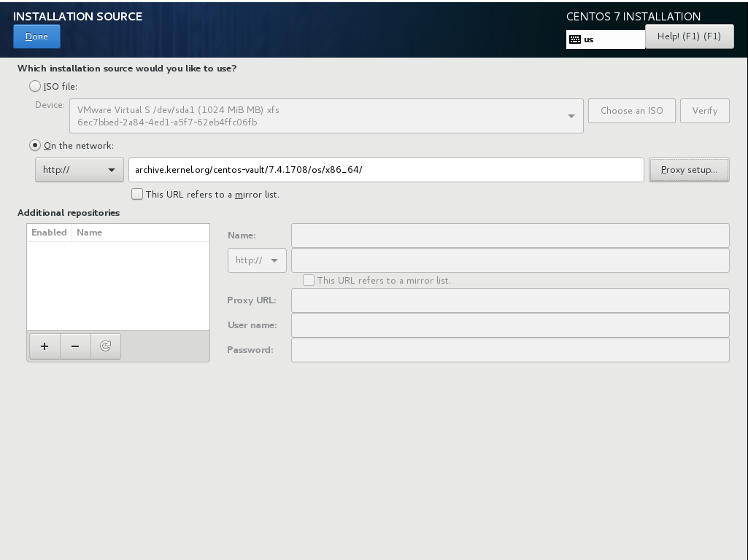The image size is (748, 560).
Task: Reset repositories with the refresh icon
Action: 105,346
